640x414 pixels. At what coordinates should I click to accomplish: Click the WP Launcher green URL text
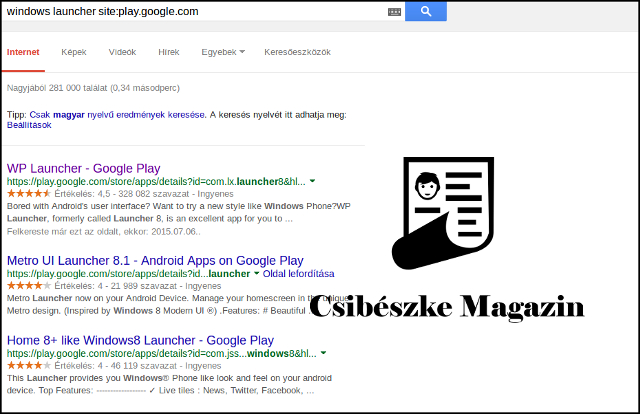[x=156, y=181]
